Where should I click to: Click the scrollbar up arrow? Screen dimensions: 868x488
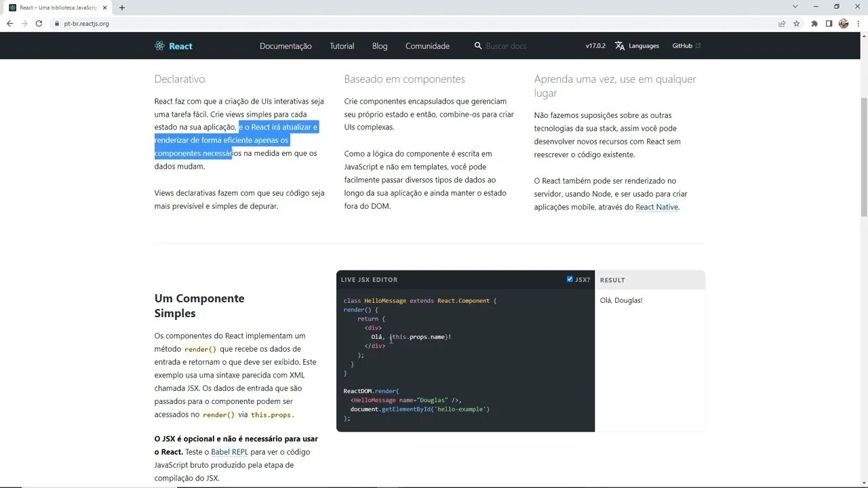(x=863, y=37)
